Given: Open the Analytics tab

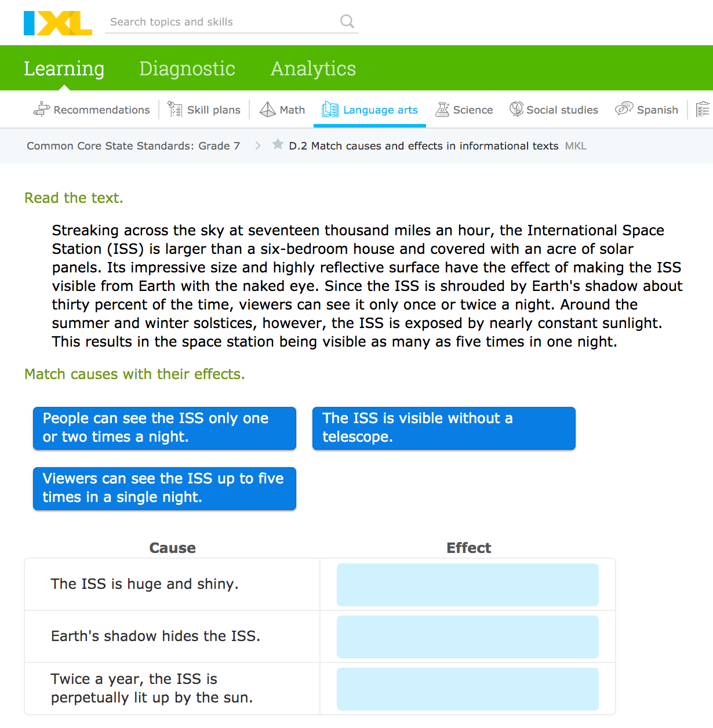Looking at the screenshot, I should click(313, 68).
